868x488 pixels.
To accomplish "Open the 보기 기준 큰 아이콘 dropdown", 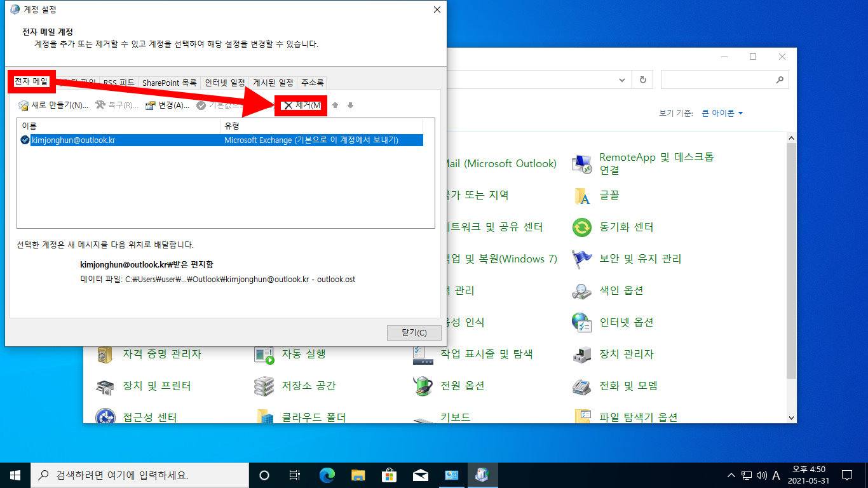I will [722, 113].
